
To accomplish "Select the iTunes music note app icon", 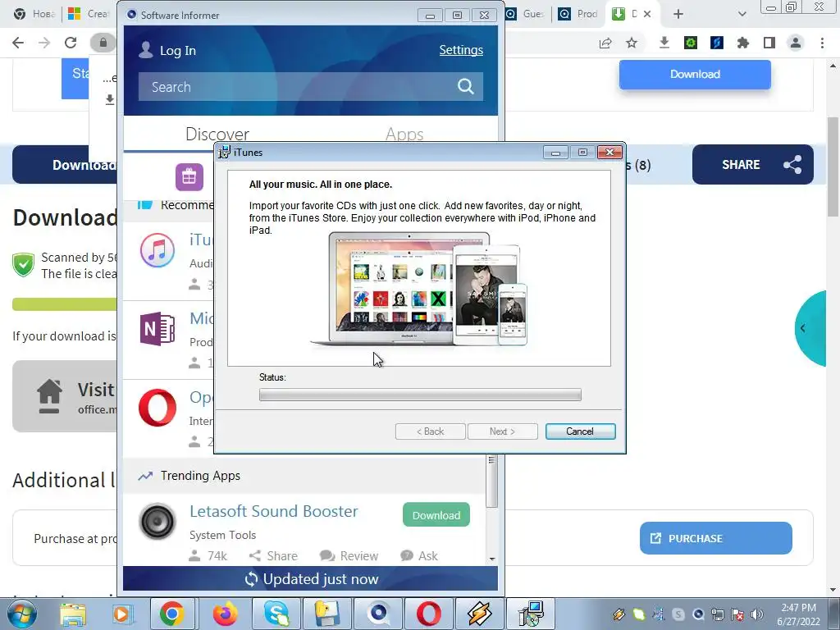I will (157, 250).
